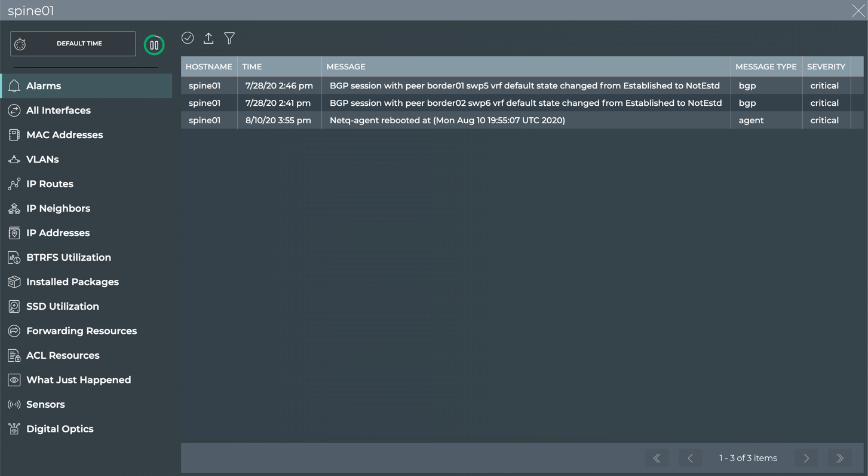Image resolution: width=868 pixels, height=476 pixels.
Task: Click the select-all checkmark icon
Action: coord(188,38)
